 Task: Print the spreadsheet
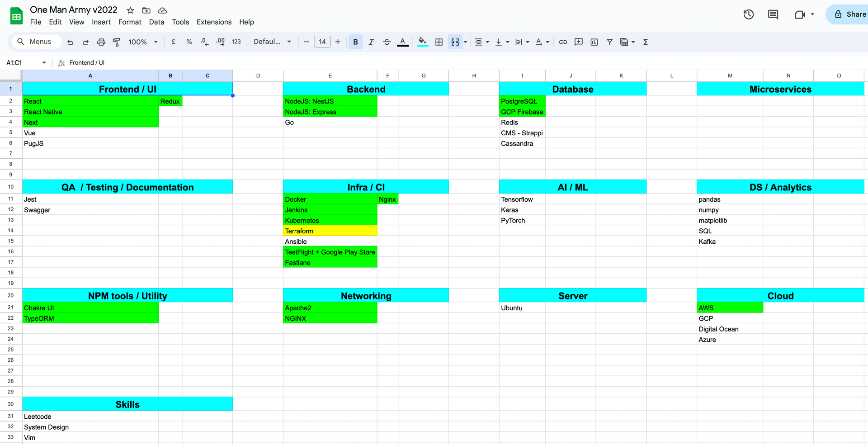coord(101,42)
